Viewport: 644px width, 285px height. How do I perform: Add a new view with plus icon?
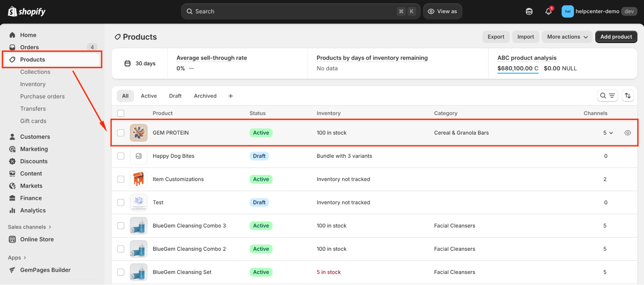coord(231,96)
